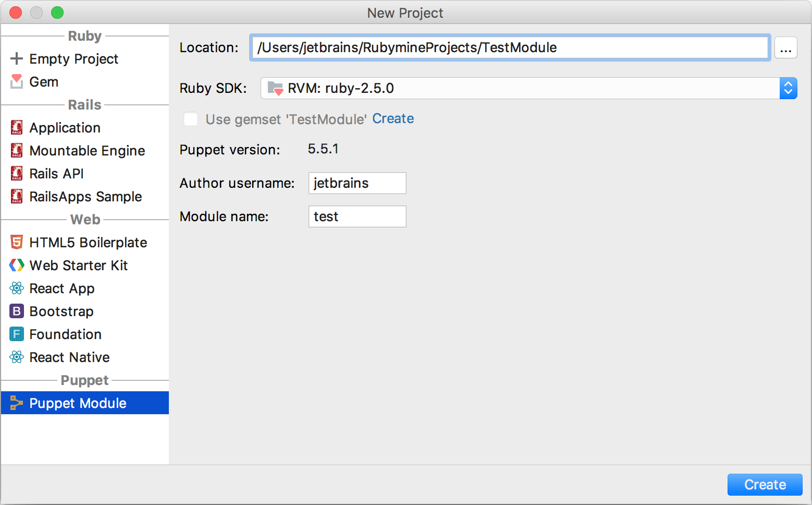
Task: Select the Bootstrap icon
Action: tap(16, 311)
